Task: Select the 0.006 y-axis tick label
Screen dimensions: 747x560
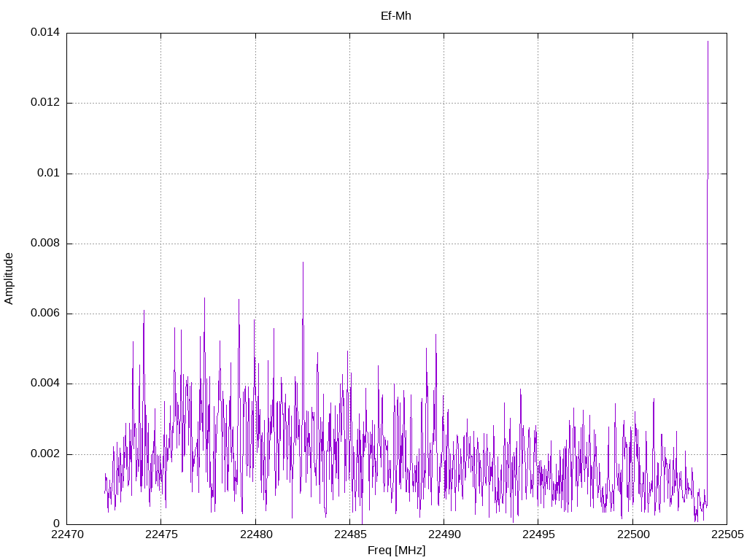Action: pyautogui.click(x=44, y=314)
